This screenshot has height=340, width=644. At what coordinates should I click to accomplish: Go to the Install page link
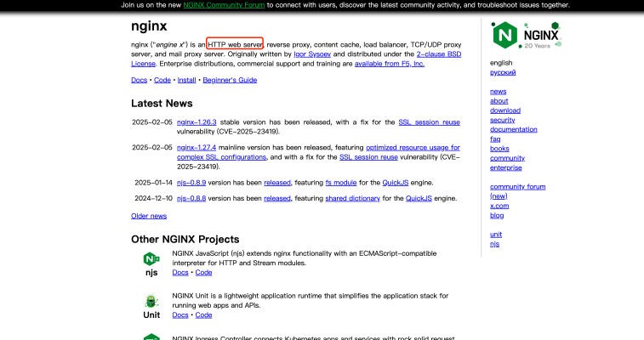186,80
